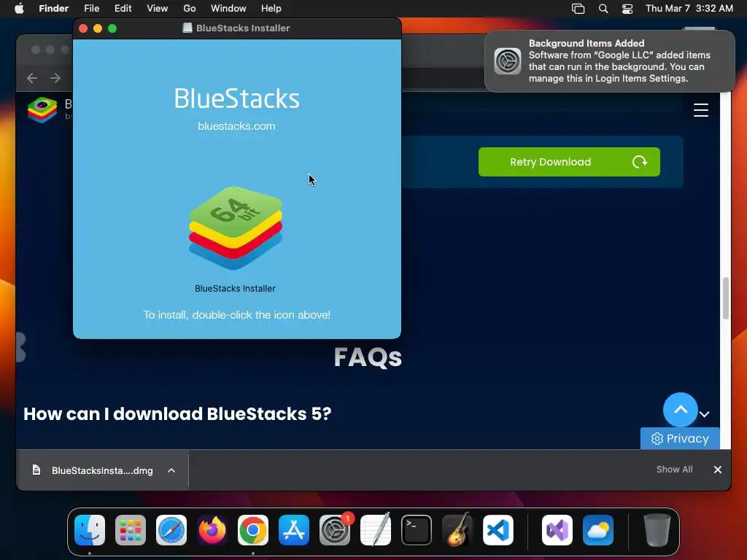This screenshot has height=560, width=747.
Task: Open the hamburger menu on BlueStacks page
Action: pyautogui.click(x=700, y=110)
